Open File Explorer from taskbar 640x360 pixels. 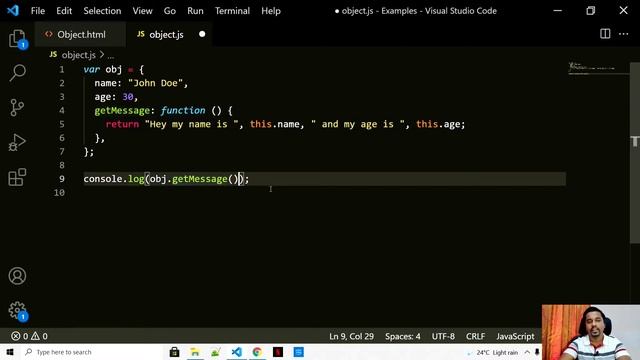pyautogui.click(x=195, y=352)
